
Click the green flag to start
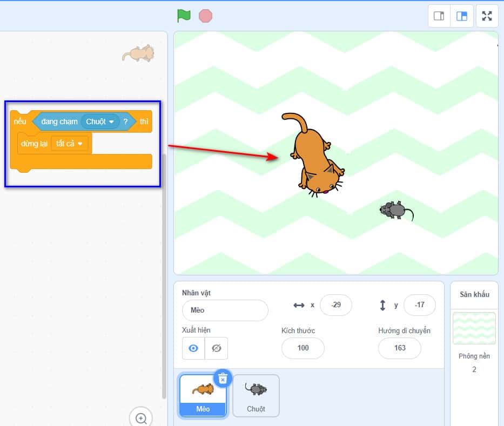point(184,16)
